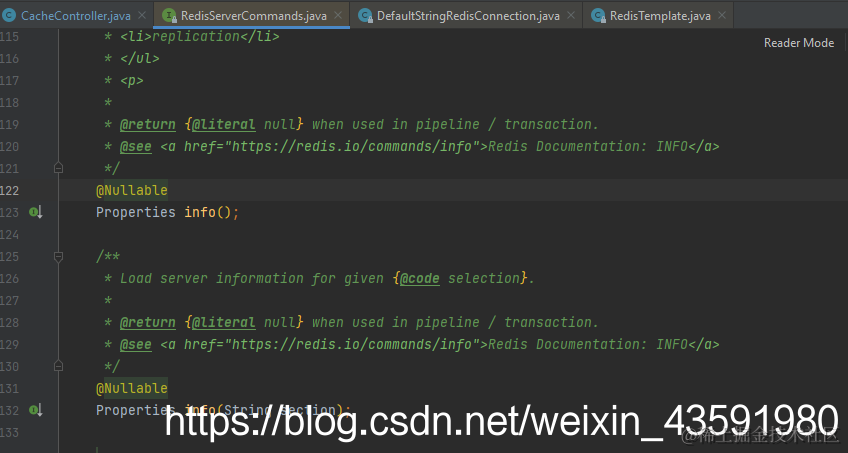848x453 pixels.
Task: Click the @Nullable annotation on line 131
Action: 132,388
